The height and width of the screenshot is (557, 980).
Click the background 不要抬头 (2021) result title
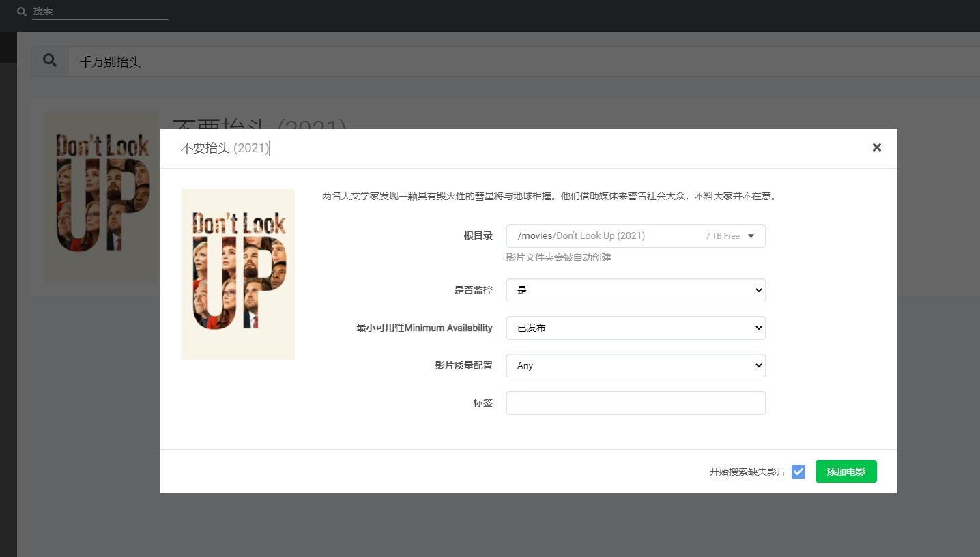259,123
